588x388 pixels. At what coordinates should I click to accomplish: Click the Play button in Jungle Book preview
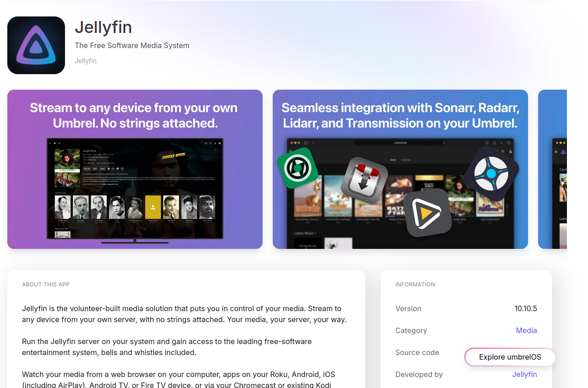(x=95, y=168)
